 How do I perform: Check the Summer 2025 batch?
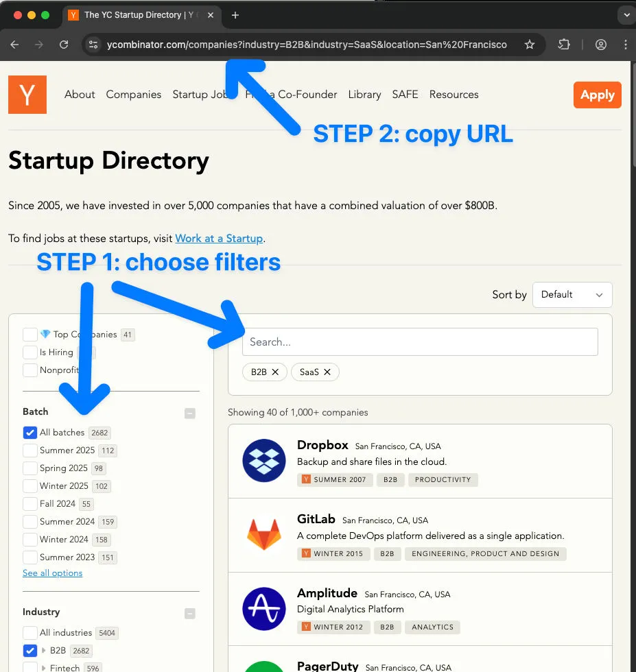click(30, 451)
